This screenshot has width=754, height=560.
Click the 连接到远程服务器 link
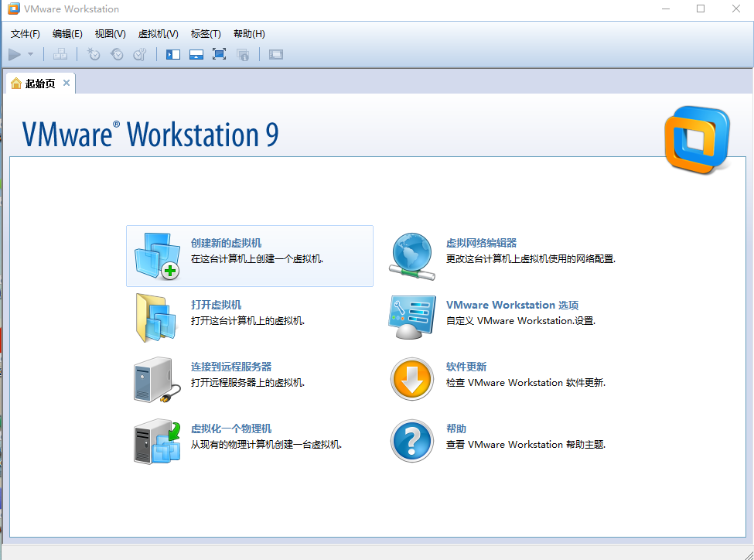[x=231, y=367]
